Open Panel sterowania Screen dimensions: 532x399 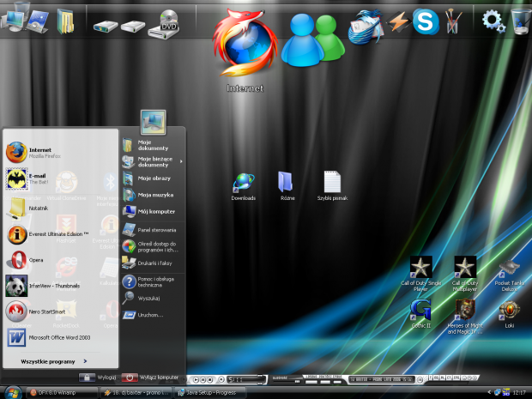(153, 230)
